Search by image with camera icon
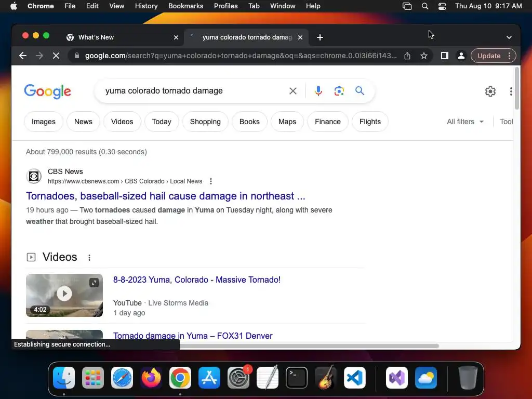Image resolution: width=532 pixels, height=399 pixels. pyautogui.click(x=339, y=91)
